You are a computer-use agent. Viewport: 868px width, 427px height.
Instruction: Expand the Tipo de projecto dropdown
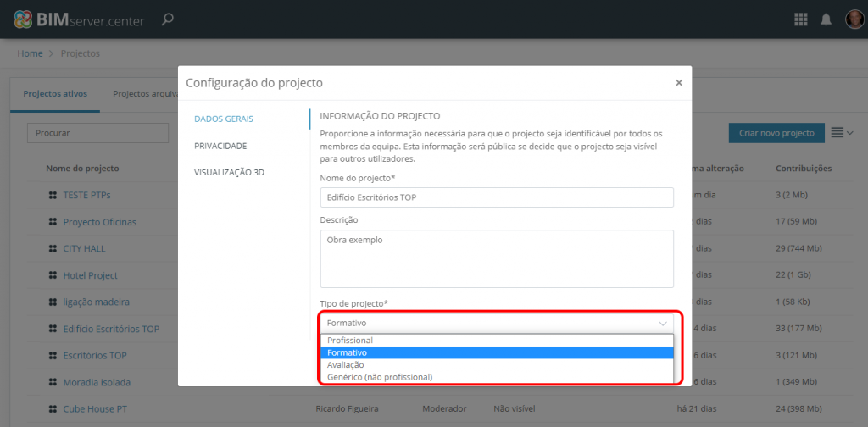pyautogui.click(x=496, y=323)
